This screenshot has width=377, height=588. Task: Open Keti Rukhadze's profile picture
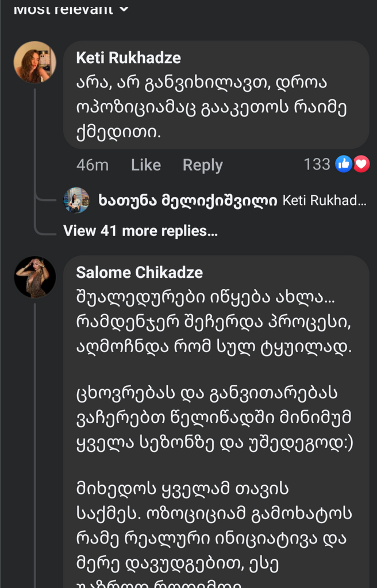[35, 62]
